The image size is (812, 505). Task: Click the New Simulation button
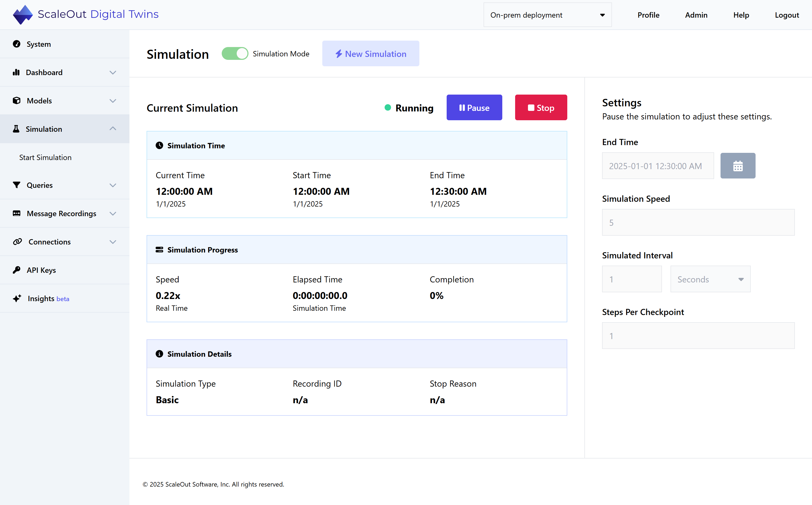pos(370,53)
